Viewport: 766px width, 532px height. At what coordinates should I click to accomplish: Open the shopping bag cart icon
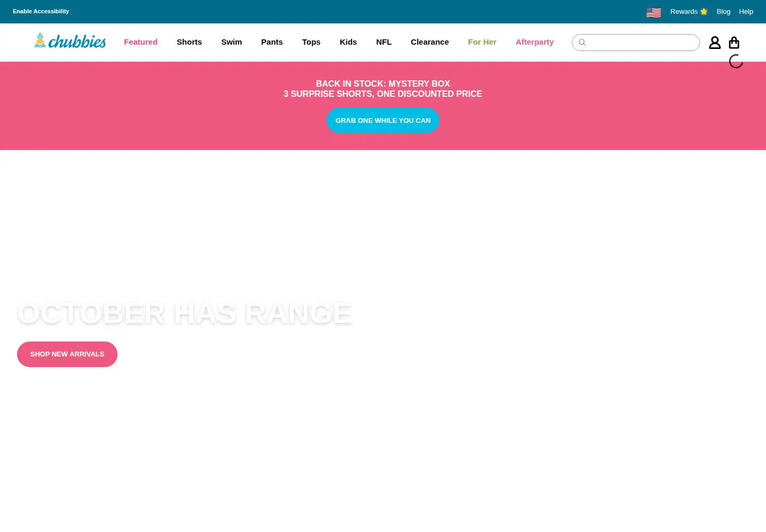[734, 43]
